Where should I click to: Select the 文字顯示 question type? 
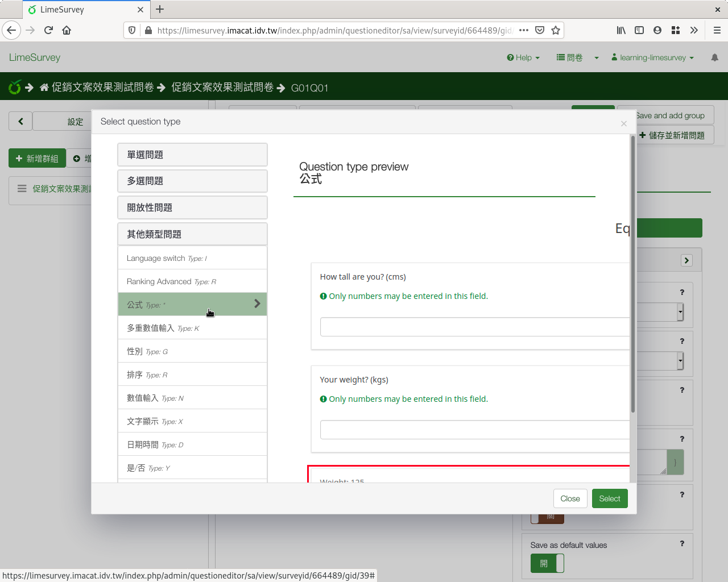tap(192, 421)
